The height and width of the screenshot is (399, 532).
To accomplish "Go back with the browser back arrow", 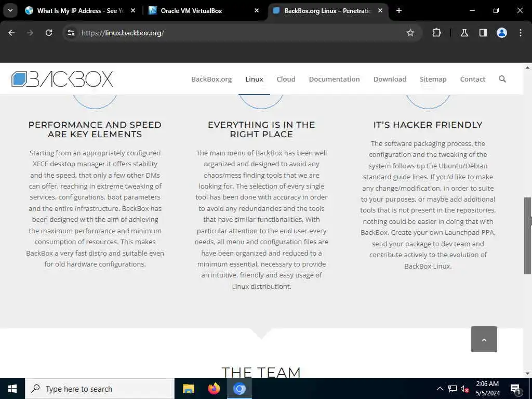I will pos(11,33).
